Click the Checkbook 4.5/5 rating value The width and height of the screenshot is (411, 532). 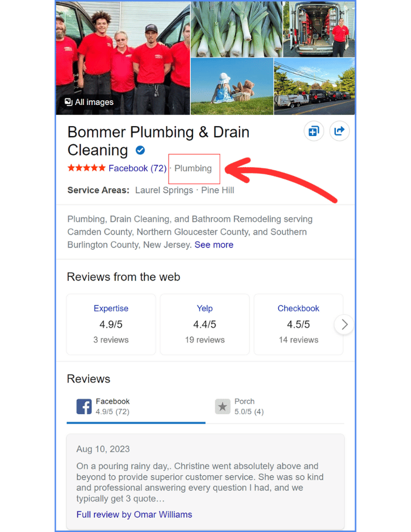pos(298,324)
